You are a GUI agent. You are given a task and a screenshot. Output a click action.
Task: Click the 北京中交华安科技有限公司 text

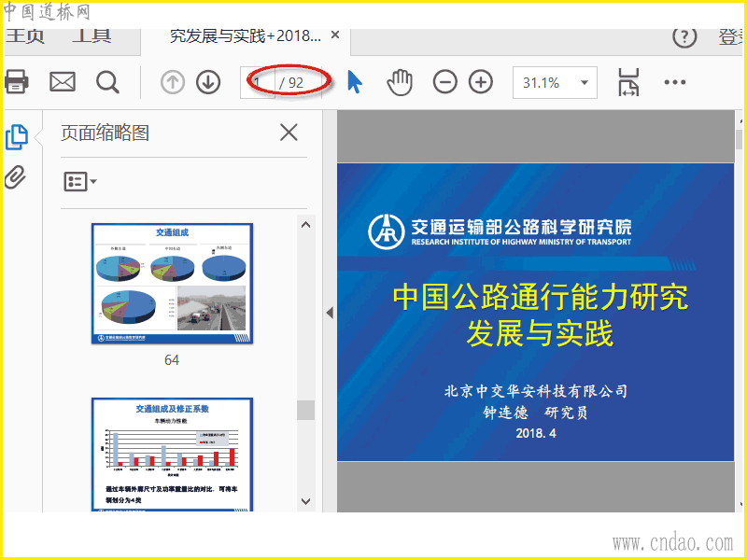tap(535, 391)
